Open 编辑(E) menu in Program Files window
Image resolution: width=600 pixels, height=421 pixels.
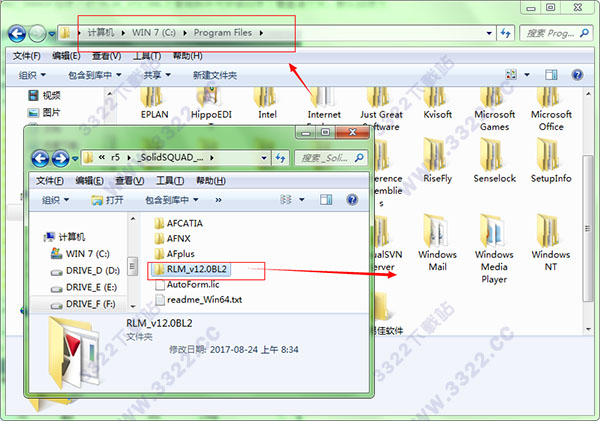[66, 56]
